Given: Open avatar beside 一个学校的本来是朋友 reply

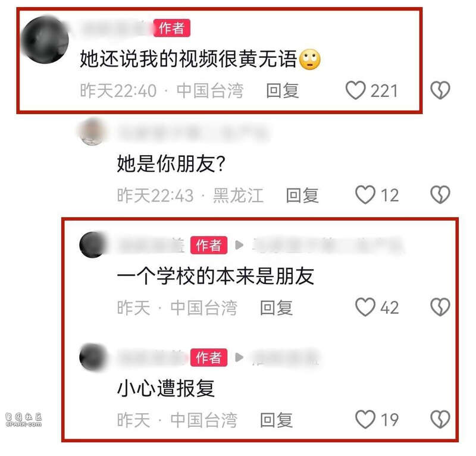Looking at the screenshot, I should tap(92, 244).
